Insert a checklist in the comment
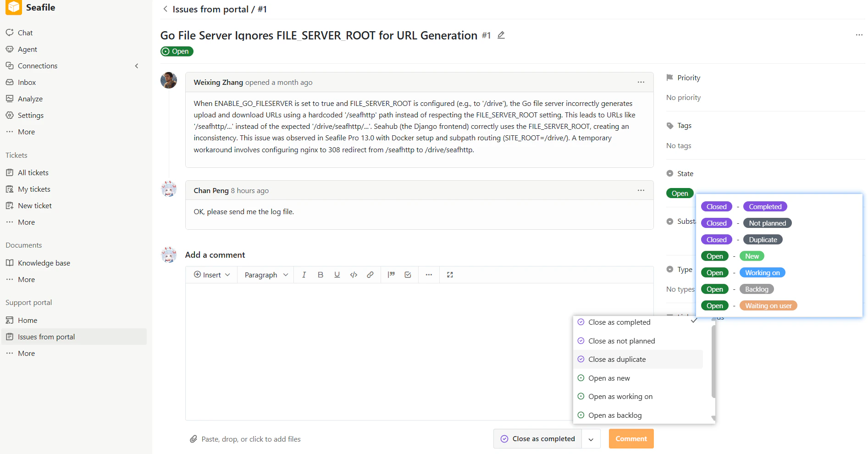Screen dimensions: 868x454 point(408,275)
